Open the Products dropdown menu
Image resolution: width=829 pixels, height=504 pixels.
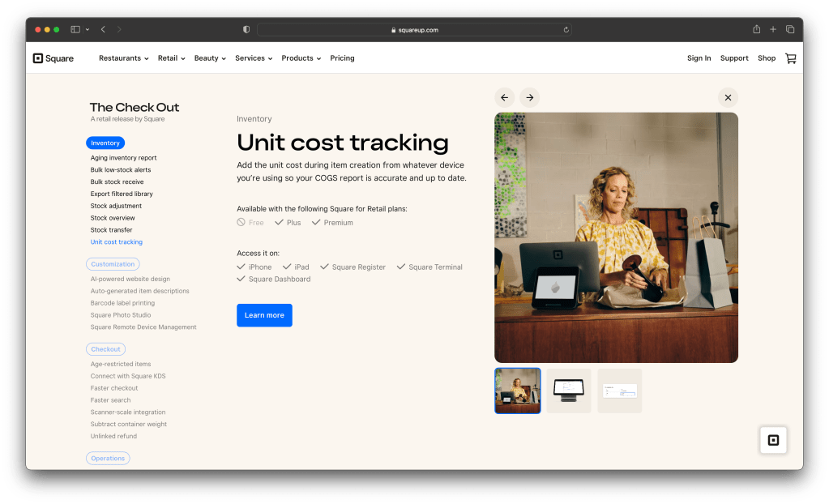[x=301, y=58]
